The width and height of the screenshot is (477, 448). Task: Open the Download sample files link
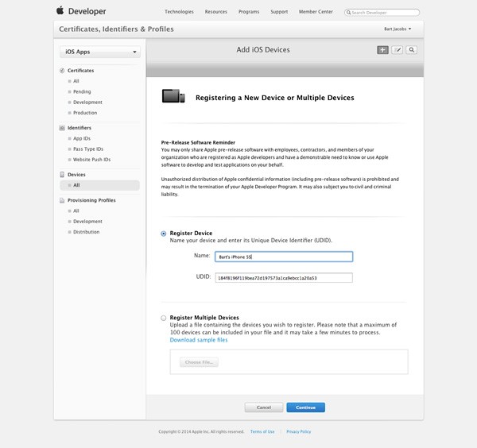click(x=199, y=340)
